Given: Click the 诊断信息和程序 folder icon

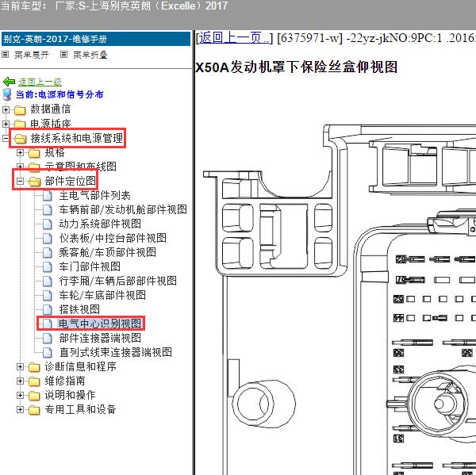Looking at the screenshot, I should coord(34,367).
